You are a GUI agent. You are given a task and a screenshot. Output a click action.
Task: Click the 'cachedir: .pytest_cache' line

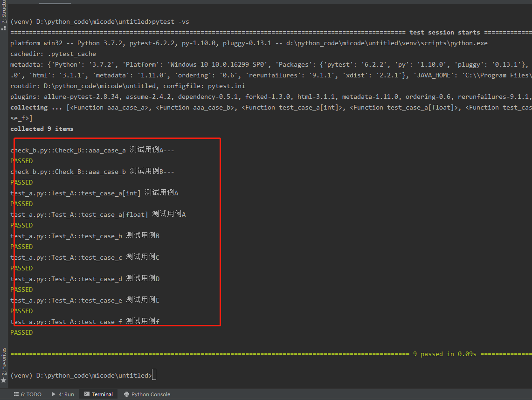click(53, 54)
